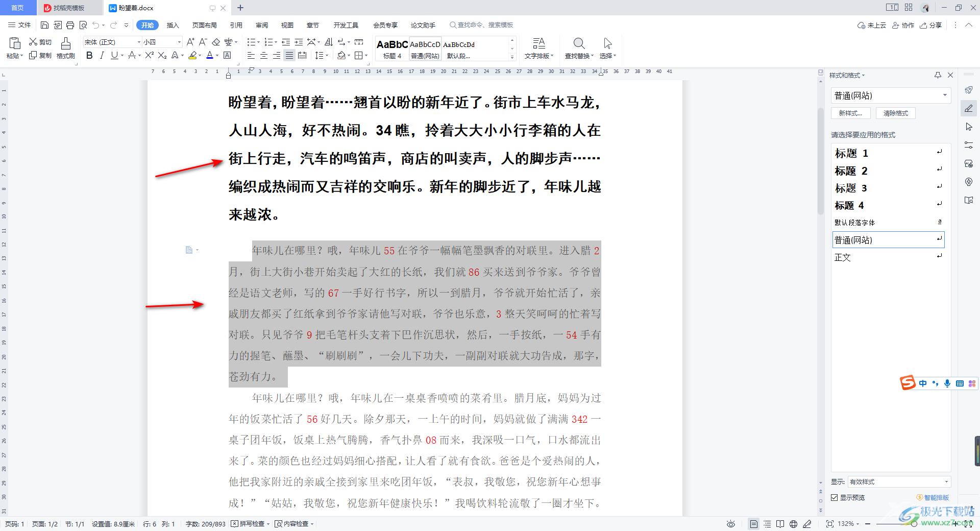The width and height of the screenshot is (980, 531).
Task: Click the Copy (复制) button
Action: 40,55
